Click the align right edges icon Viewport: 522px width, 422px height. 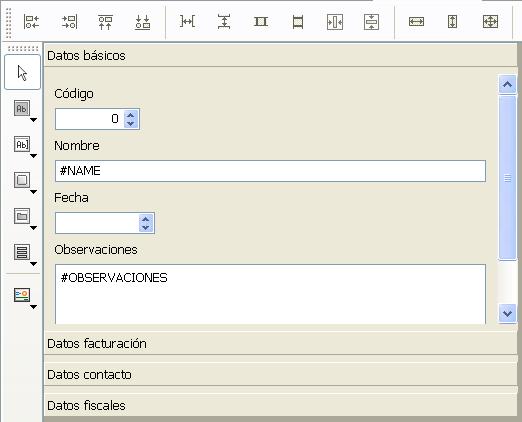coord(70,22)
